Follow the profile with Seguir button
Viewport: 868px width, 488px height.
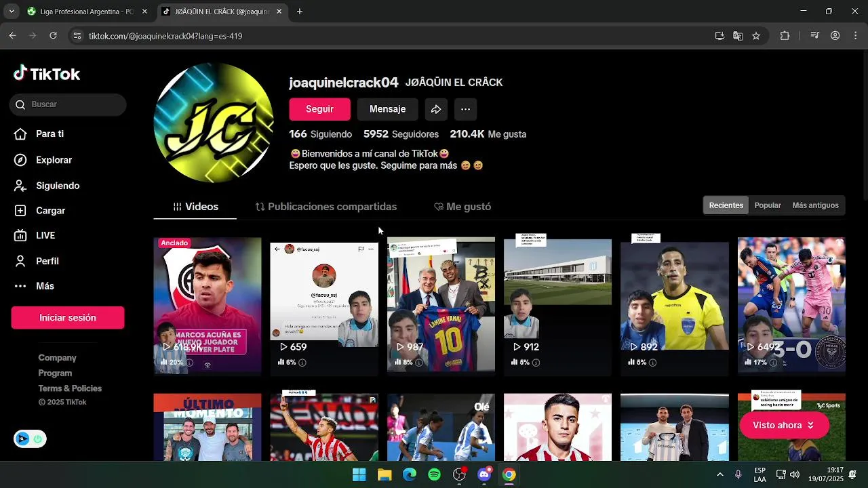tap(319, 109)
